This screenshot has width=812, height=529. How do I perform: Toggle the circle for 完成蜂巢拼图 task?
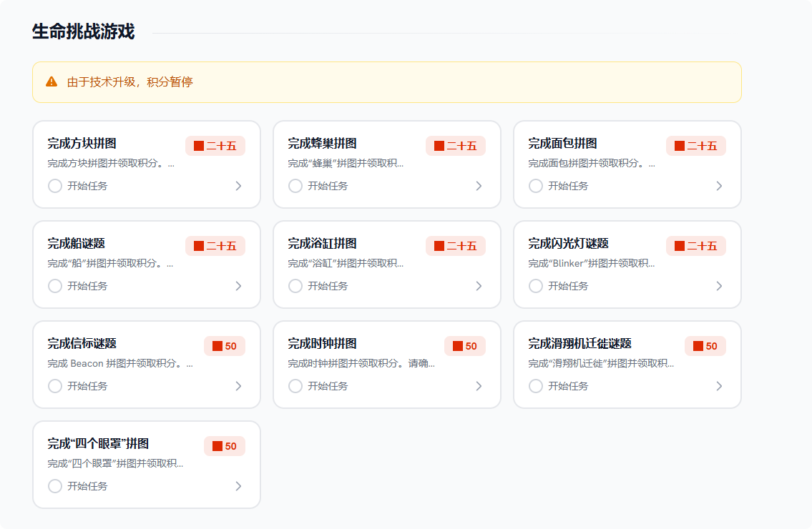pyautogui.click(x=295, y=186)
